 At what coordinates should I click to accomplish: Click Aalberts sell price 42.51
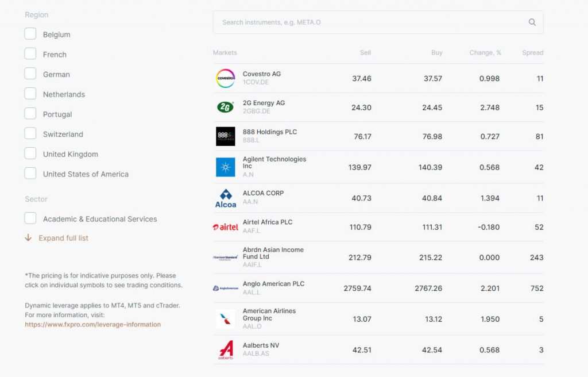pos(362,350)
